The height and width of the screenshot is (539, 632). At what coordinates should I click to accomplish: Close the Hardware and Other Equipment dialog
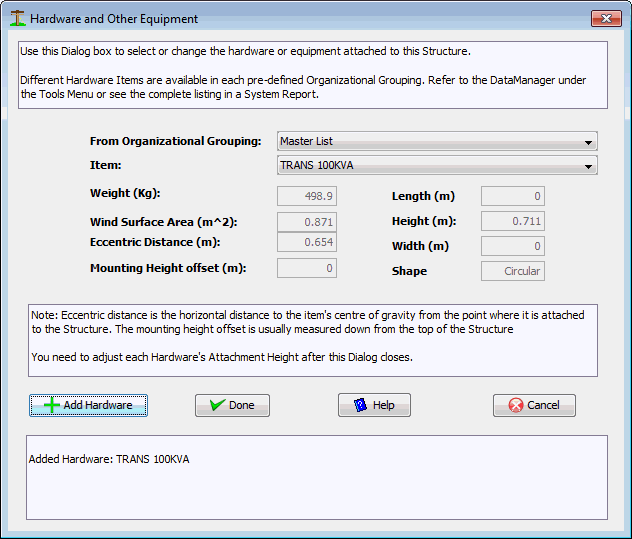(605, 18)
